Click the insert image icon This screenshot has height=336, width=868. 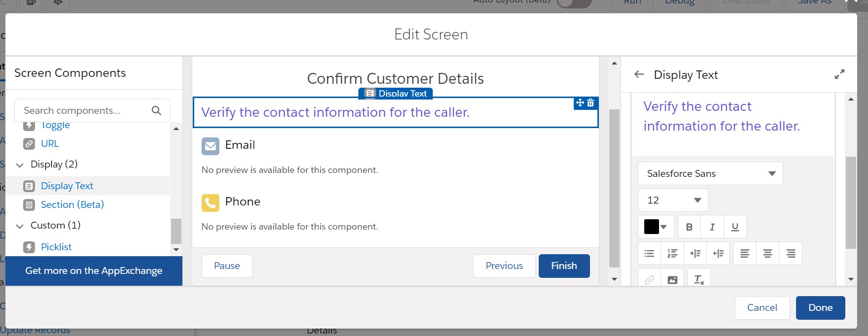(672, 280)
